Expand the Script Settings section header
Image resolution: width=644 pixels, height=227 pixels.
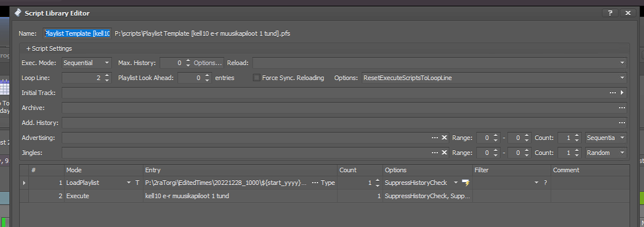point(49,48)
